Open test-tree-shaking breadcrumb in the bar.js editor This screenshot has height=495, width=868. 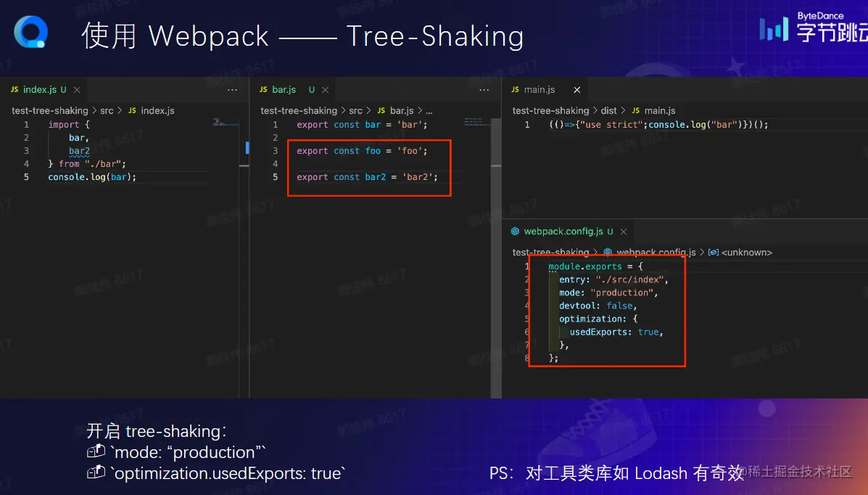[299, 111]
